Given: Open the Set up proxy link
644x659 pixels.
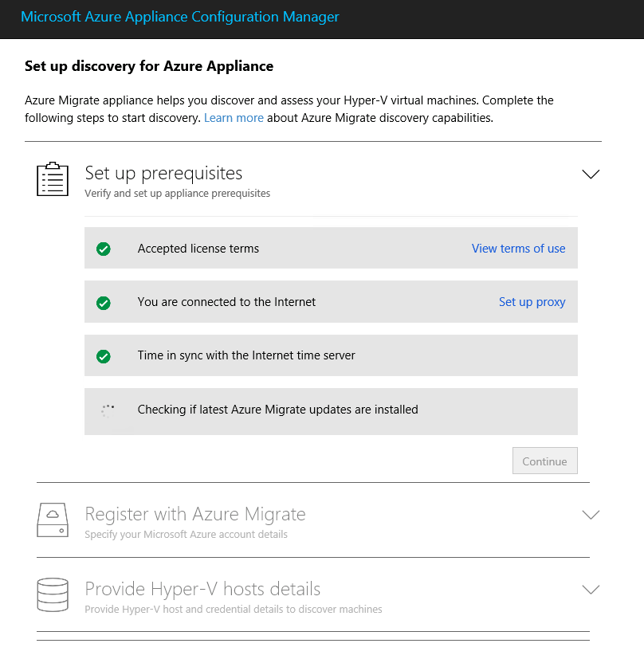Looking at the screenshot, I should [x=532, y=302].
